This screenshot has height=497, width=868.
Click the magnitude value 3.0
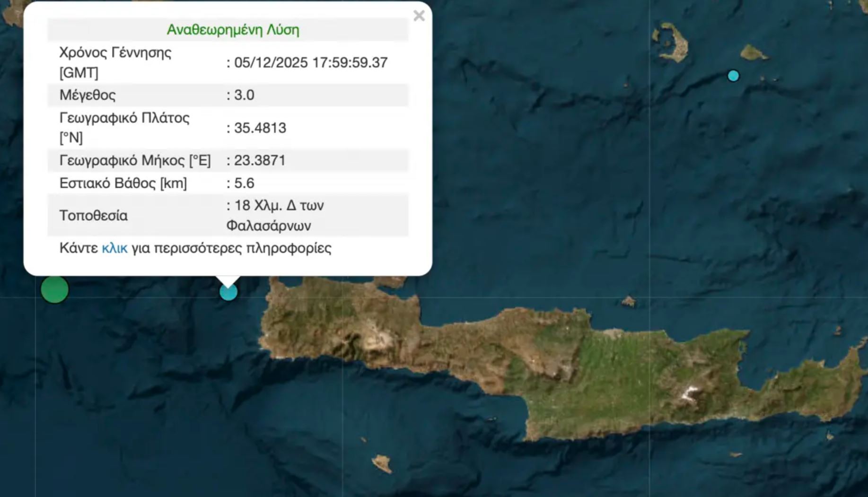(x=244, y=95)
